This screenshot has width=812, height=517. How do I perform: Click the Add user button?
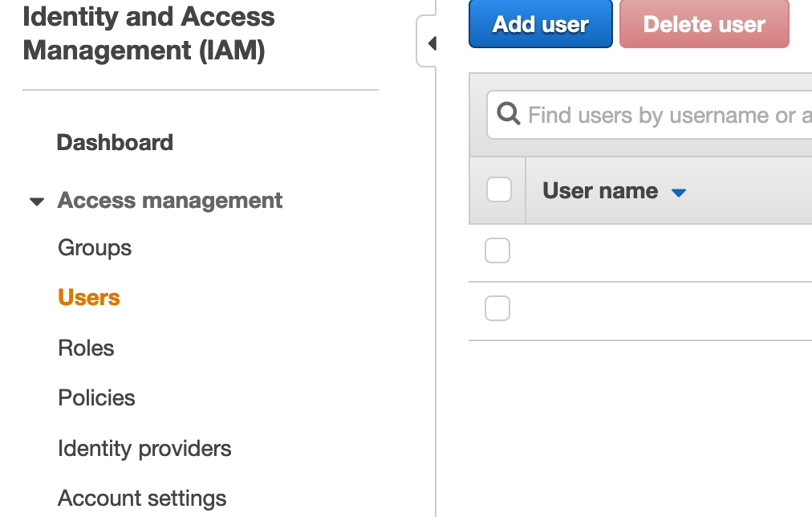(x=541, y=24)
